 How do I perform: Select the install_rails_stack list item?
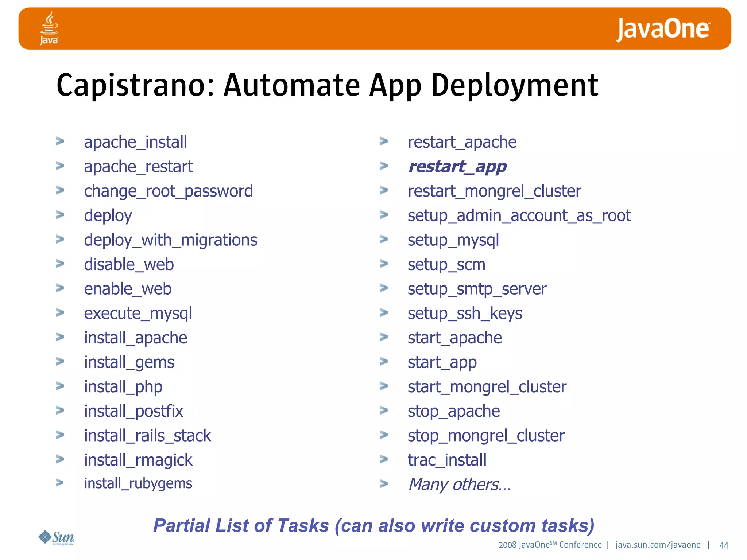[147, 436]
